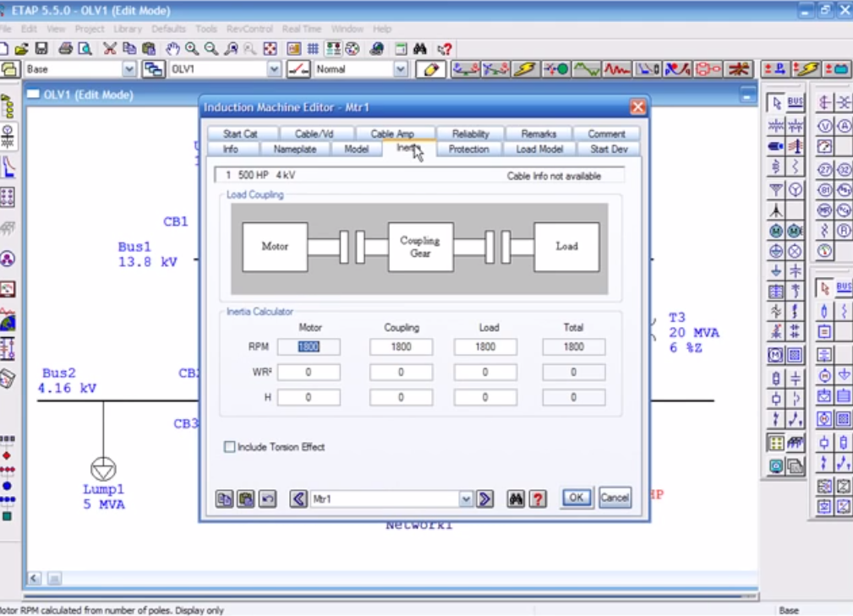The image size is (853, 616).
Task: Click the horizontal scrollbar left arrow in the OLV1 window
Action: [35, 578]
